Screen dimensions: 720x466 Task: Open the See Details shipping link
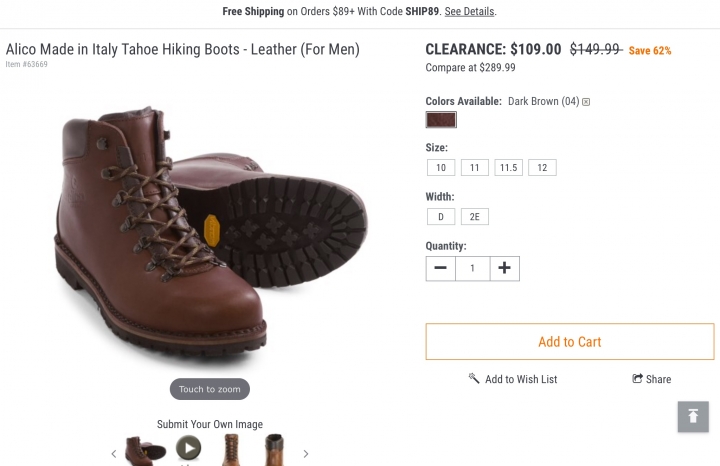click(x=470, y=12)
